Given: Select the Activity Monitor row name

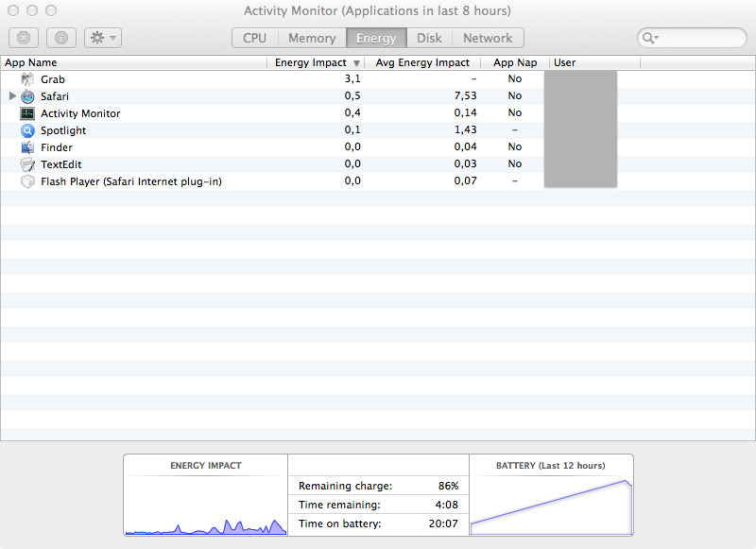Looking at the screenshot, I should pos(80,113).
